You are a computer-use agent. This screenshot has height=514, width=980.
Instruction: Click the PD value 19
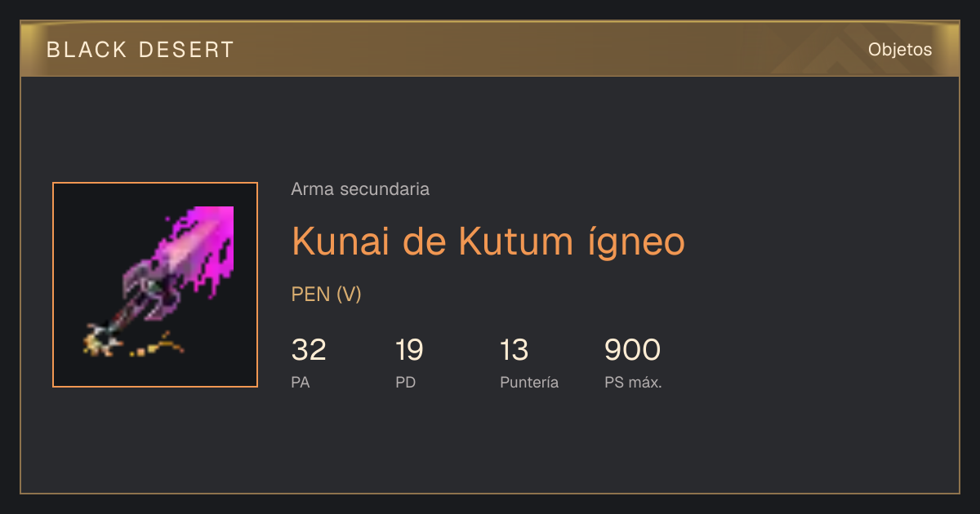click(x=409, y=350)
